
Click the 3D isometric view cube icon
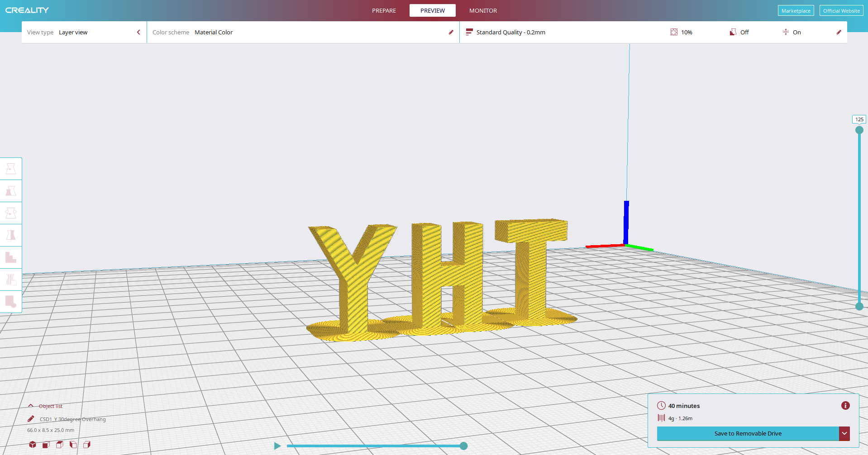coord(33,445)
